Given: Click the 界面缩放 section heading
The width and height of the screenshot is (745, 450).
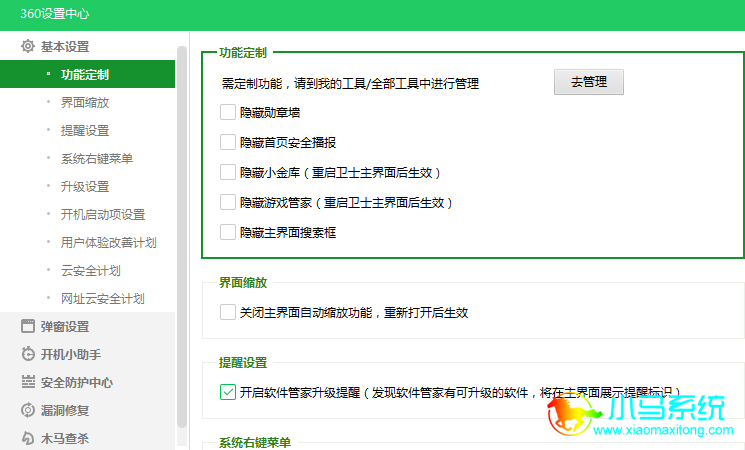Looking at the screenshot, I should click(243, 283).
